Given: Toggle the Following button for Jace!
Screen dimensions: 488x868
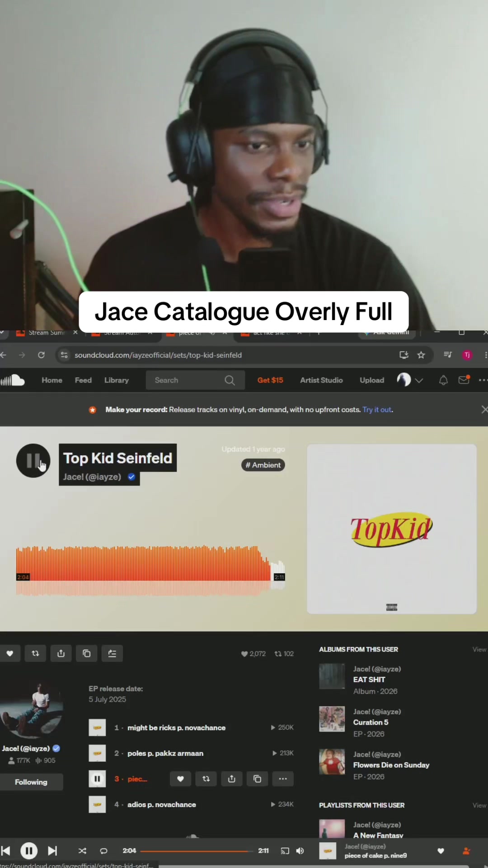Looking at the screenshot, I should click(x=31, y=782).
